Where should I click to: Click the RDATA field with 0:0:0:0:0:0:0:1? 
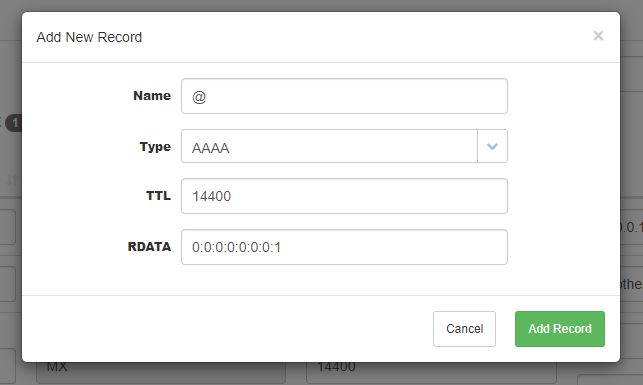[x=344, y=247]
